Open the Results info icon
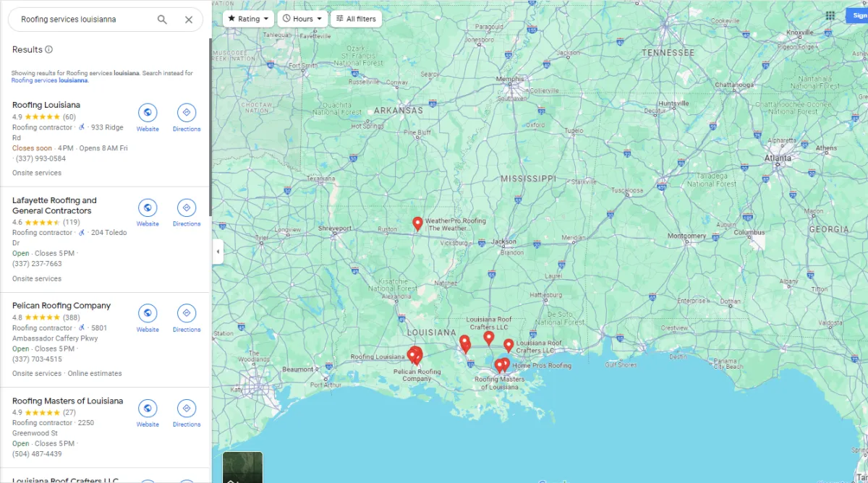868x483 pixels. tap(49, 50)
